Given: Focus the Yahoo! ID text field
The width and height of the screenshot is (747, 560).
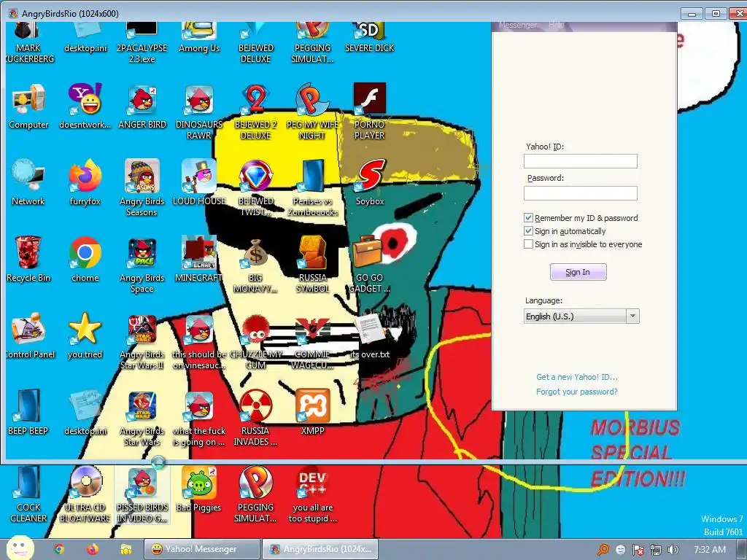Looking at the screenshot, I should pos(580,161).
